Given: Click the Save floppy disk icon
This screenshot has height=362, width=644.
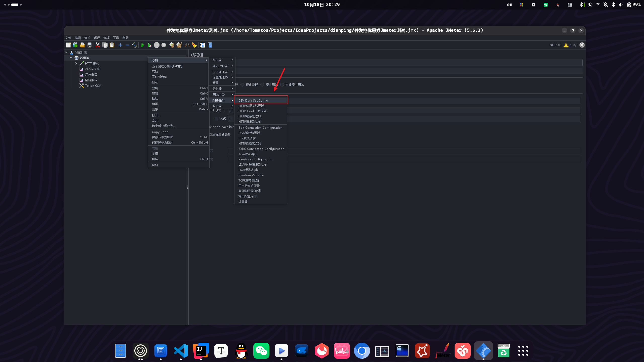Looking at the screenshot, I should coord(90,45).
